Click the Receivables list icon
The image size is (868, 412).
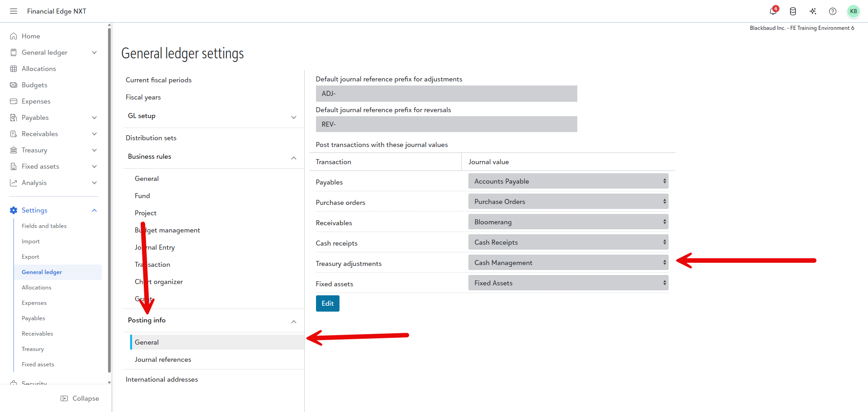(x=14, y=134)
